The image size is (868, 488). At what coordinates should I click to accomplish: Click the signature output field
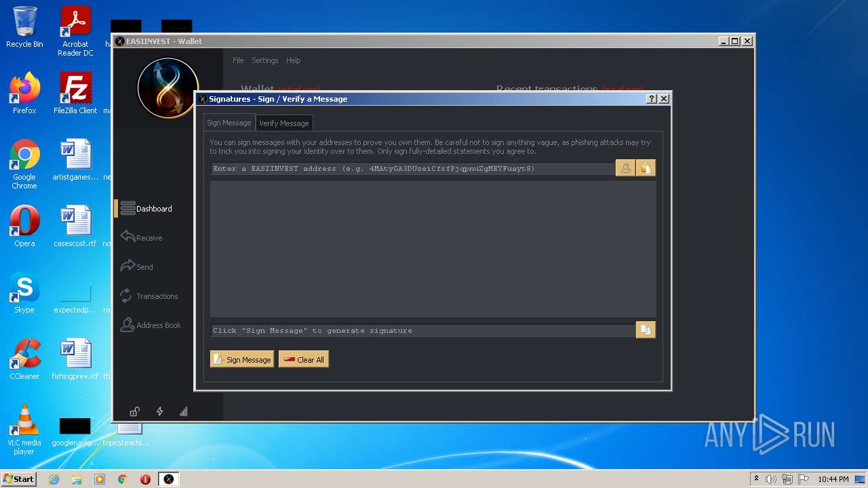(x=422, y=330)
